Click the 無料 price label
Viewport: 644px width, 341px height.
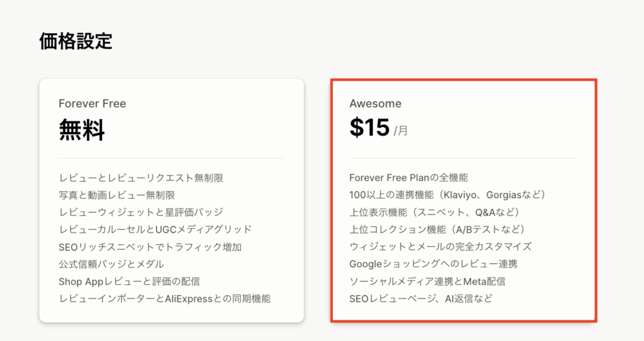tap(82, 131)
